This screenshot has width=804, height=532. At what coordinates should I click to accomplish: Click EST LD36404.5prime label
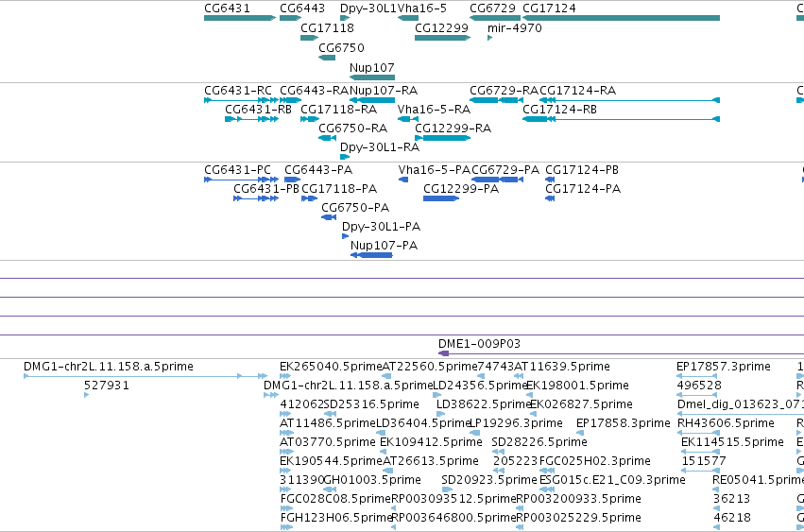tap(423, 423)
